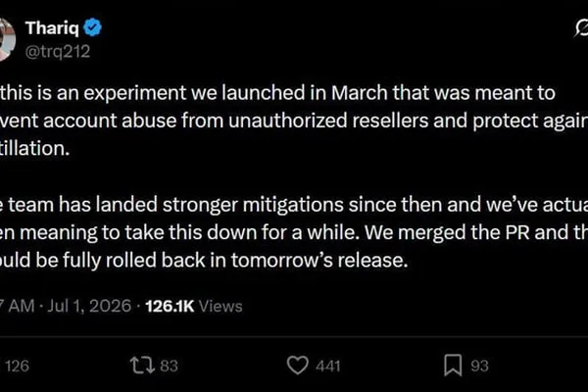Open the Thariq display name link

(x=52, y=28)
